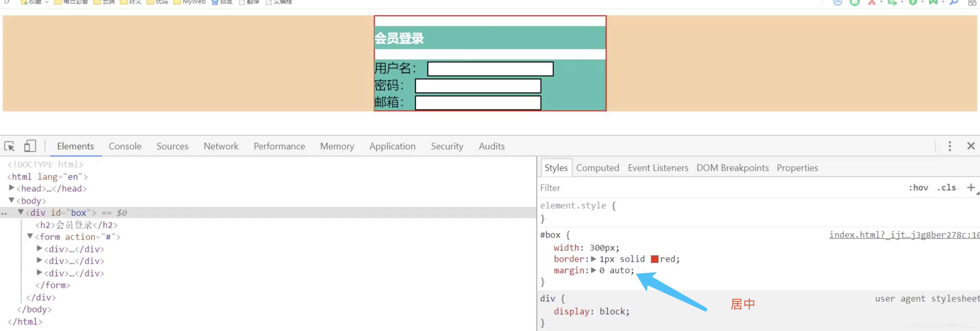
Task: Expand the border shorthand property triangle
Action: pos(593,259)
